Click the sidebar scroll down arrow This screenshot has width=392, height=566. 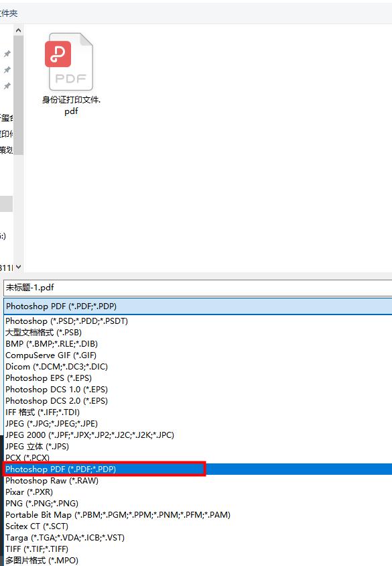point(18,267)
